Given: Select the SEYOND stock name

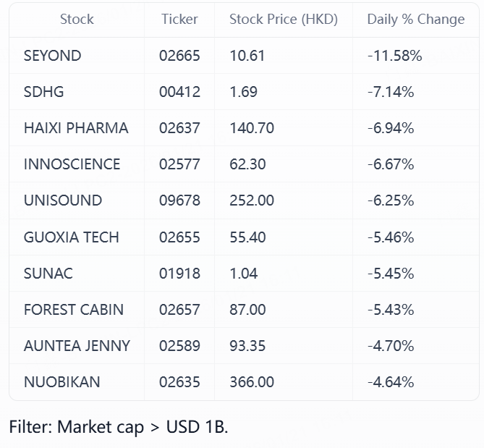Looking at the screenshot, I should (x=53, y=56).
